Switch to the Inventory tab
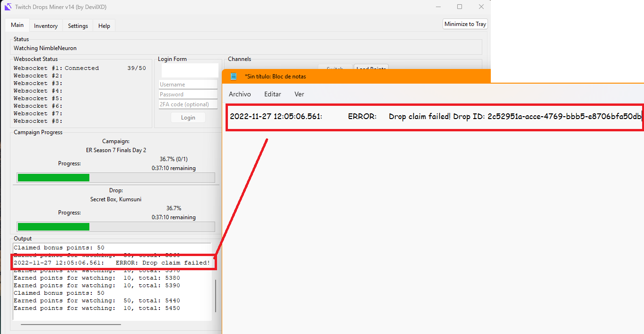 pyautogui.click(x=45, y=26)
